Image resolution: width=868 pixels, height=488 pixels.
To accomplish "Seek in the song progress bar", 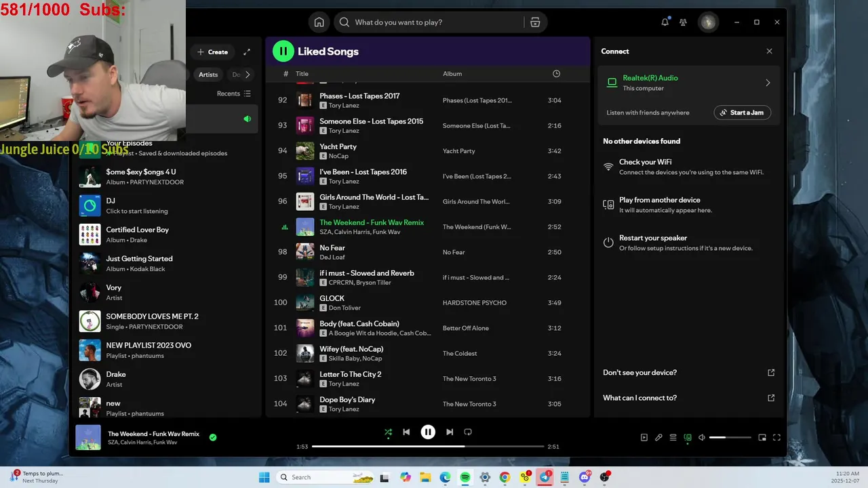I will [x=428, y=447].
